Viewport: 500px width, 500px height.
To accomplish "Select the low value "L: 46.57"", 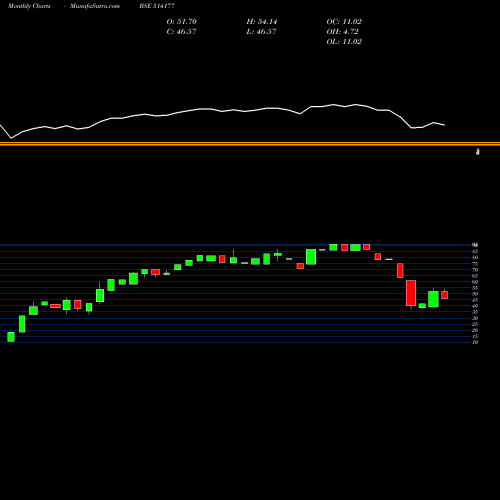I will [261, 32].
